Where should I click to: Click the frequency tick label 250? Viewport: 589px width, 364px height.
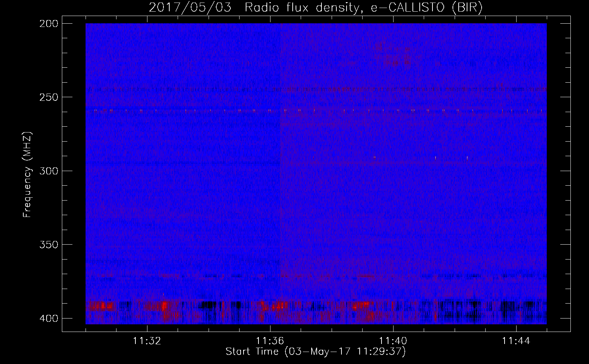[48, 98]
